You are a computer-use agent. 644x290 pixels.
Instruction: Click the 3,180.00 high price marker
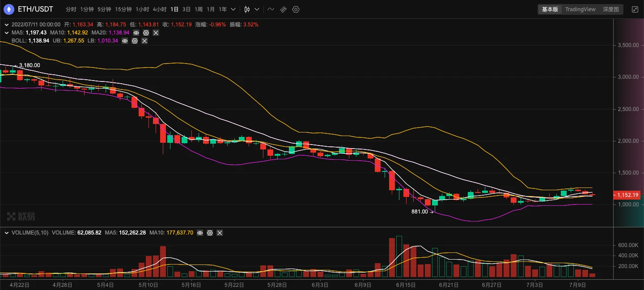click(x=30, y=65)
